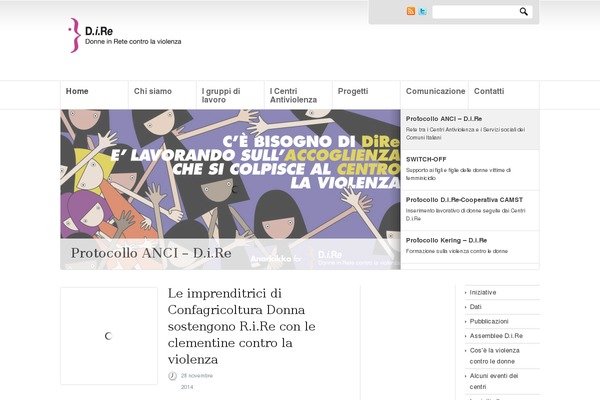
Task: Open the RSS feed icon
Action: (411, 11)
